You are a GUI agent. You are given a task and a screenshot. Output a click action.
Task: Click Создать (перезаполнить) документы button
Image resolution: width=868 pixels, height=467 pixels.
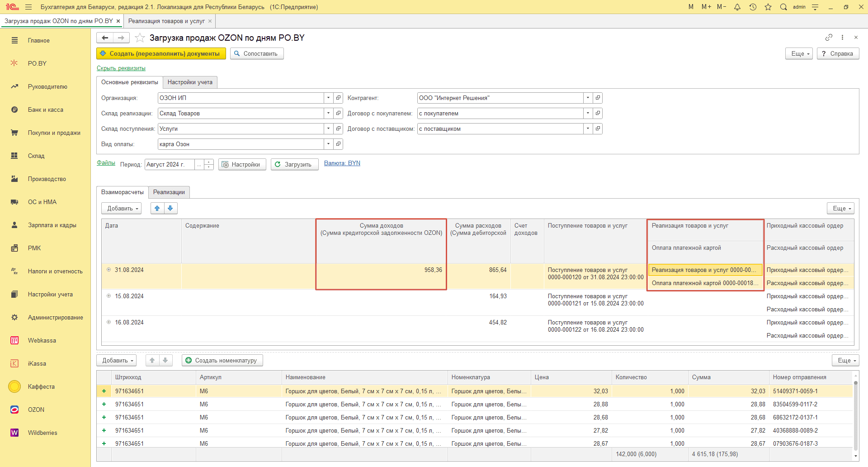(x=161, y=53)
